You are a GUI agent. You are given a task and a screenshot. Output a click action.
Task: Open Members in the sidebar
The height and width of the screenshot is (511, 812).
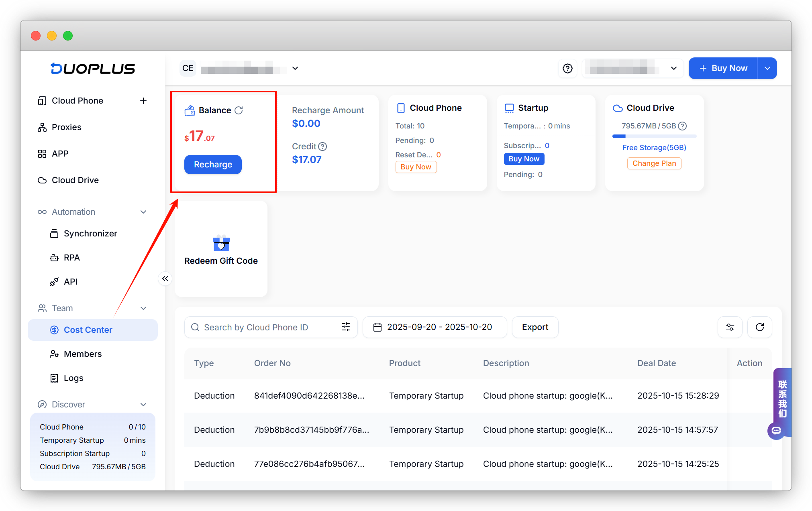(x=83, y=354)
